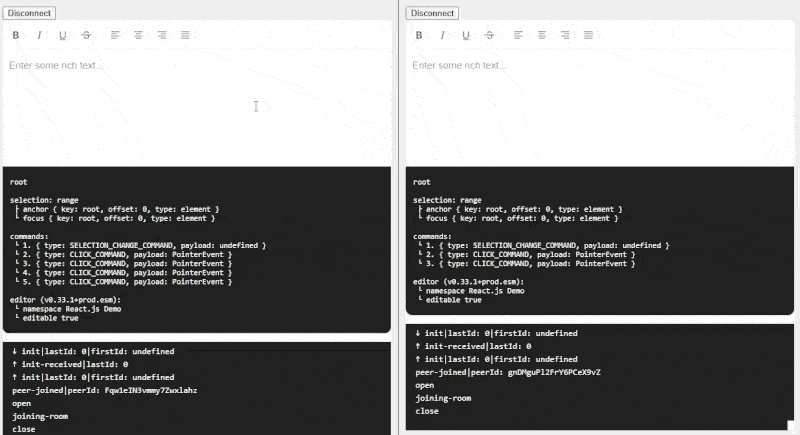Apply justify align in right editor
The width and height of the screenshot is (800, 435).
[588, 35]
